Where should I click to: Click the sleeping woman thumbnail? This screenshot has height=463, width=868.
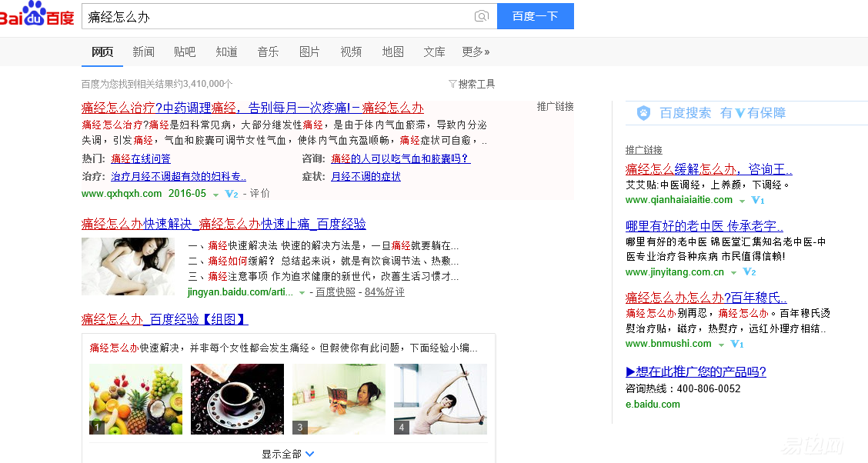click(128, 267)
